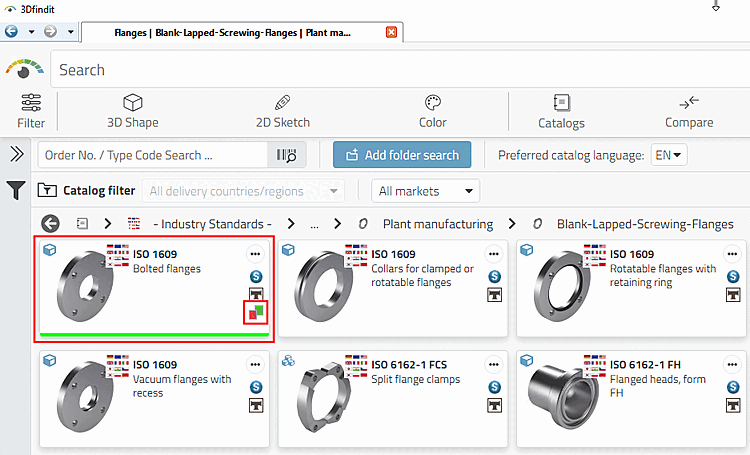Navigate back with the breadcrumb arrow button

click(x=50, y=224)
